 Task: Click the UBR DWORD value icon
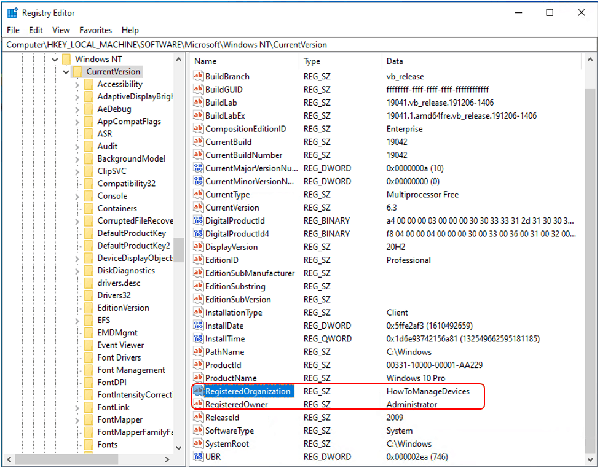197,456
